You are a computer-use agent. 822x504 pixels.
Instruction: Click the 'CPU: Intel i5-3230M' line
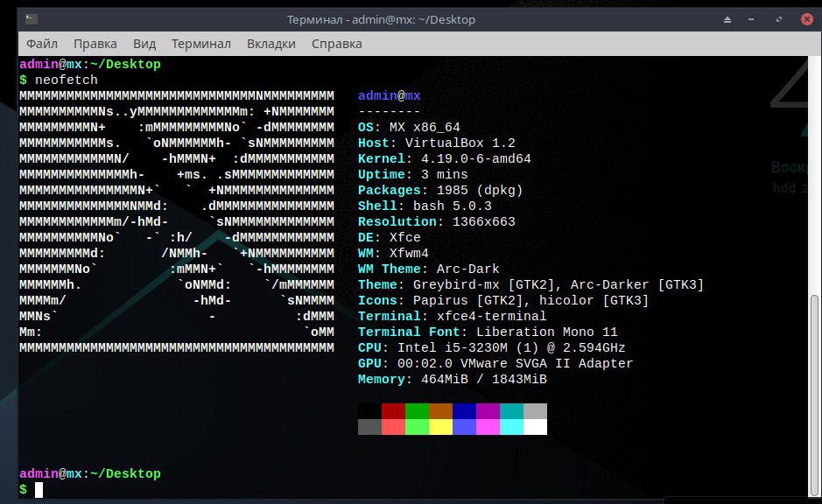pos(492,347)
